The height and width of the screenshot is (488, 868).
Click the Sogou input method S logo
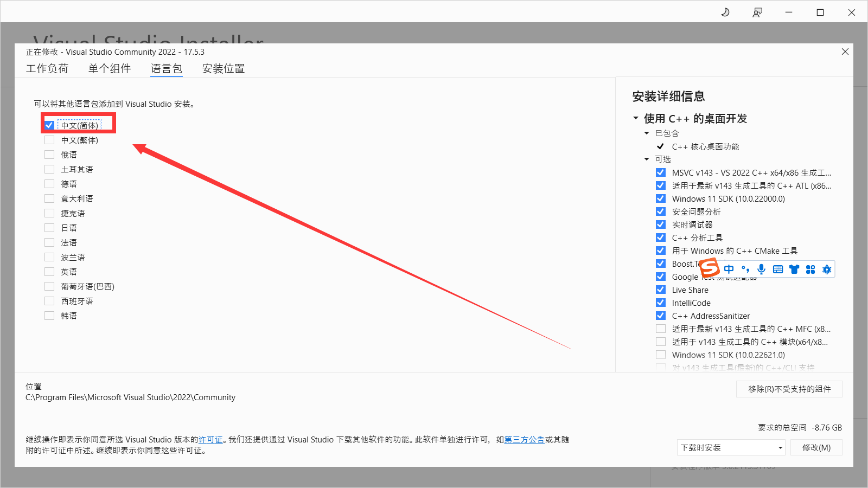[x=710, y=267]
